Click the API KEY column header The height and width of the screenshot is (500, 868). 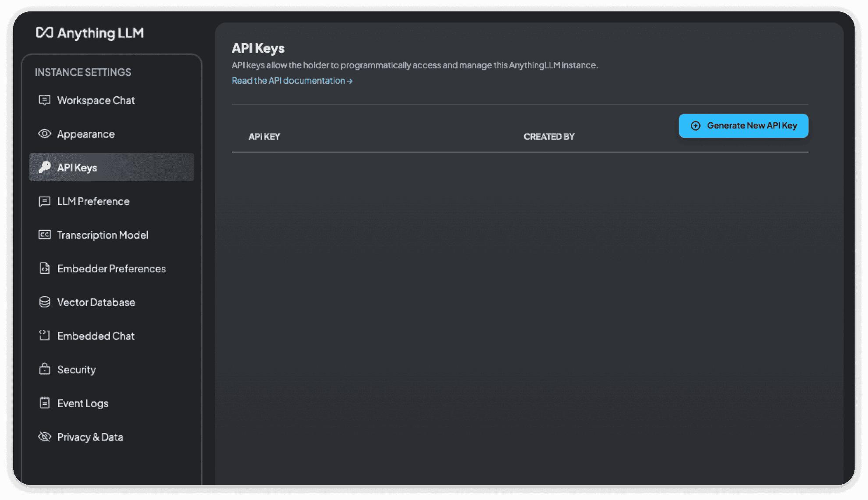(x=264, y=137)
